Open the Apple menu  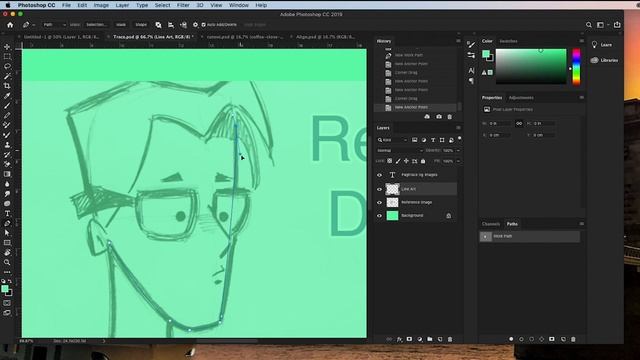7,5
